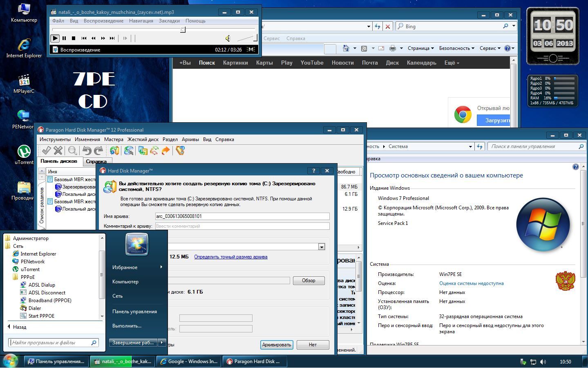
Task: Click the Нет button in backup dialog
Action: click(313, 345)
